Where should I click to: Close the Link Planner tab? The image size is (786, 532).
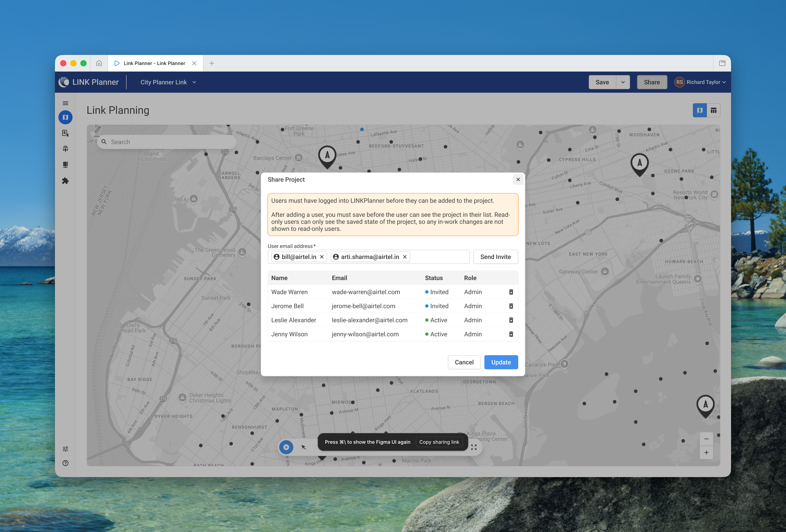click(194, 63)
